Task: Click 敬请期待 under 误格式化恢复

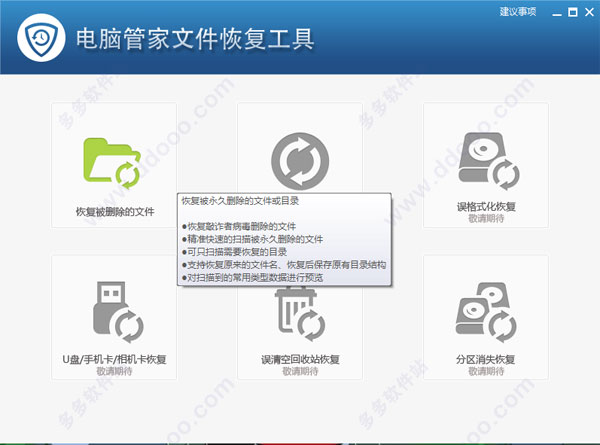Action: 486,218
